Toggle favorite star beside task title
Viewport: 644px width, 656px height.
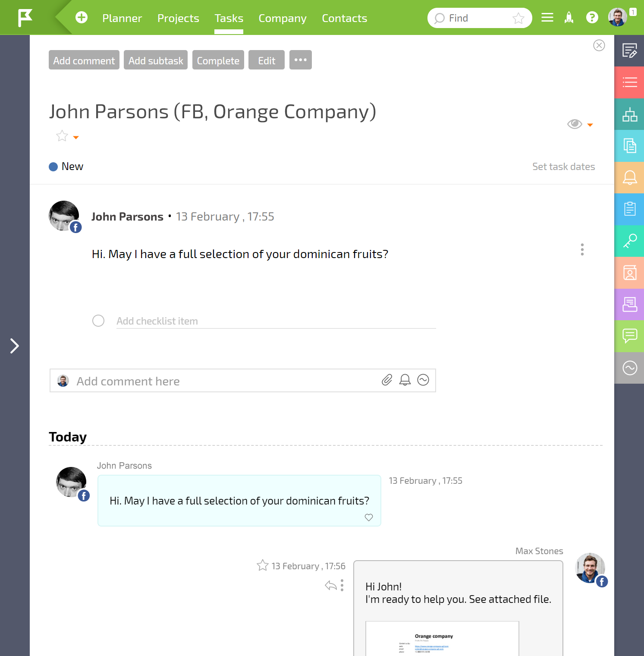pyautogui.click(x=62, y=136)
